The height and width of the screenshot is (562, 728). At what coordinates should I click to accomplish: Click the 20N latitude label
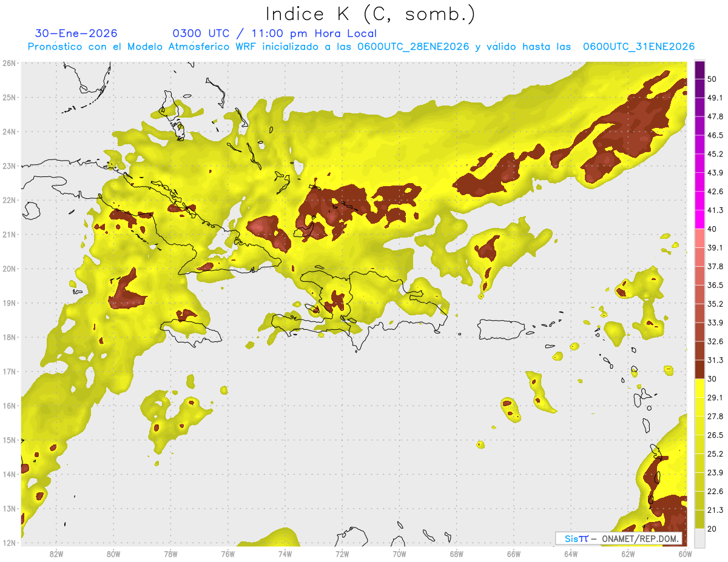coord(9,269)
